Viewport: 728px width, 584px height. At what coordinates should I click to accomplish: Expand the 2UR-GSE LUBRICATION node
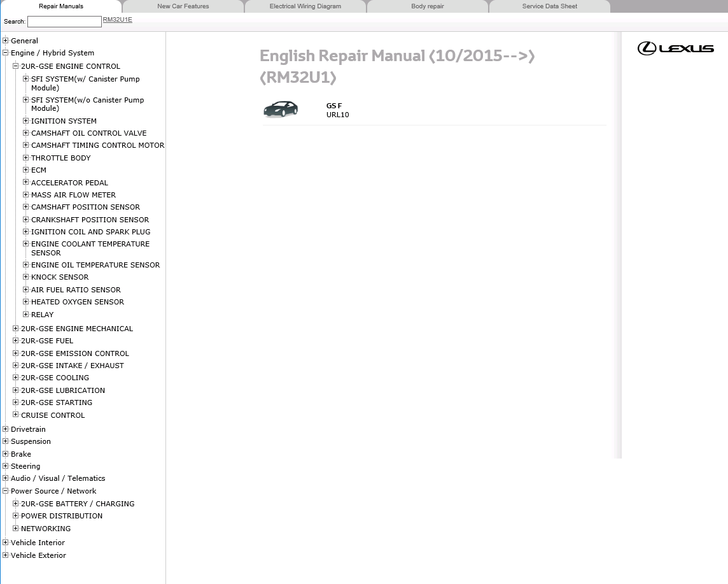pos(16,390)
